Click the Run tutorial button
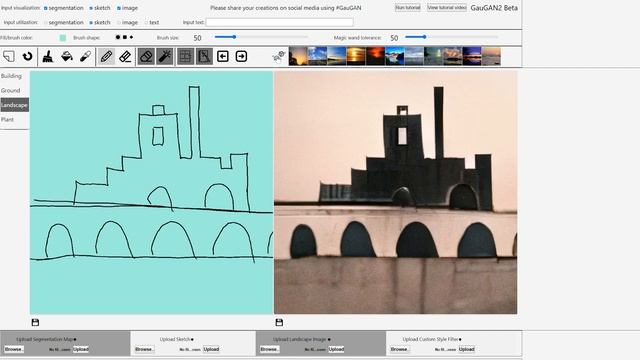The image size is (640, 360). point(407,8)
